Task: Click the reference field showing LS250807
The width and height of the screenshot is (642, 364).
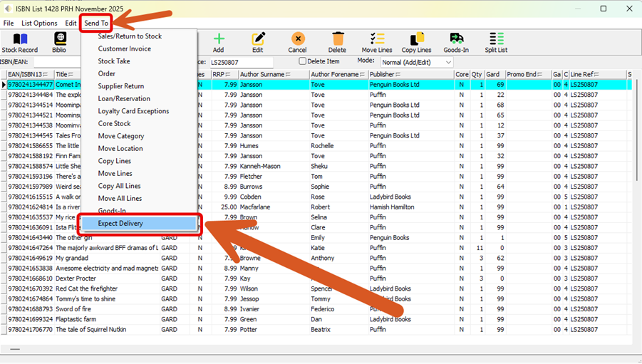Action: [x=241, y=62]
